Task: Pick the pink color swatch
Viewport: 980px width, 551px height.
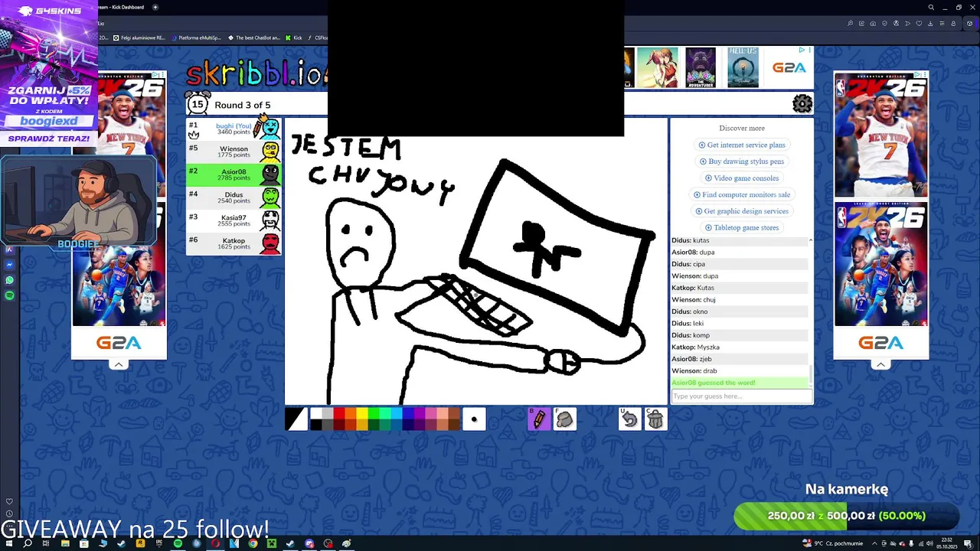Action: coord(430,413)
